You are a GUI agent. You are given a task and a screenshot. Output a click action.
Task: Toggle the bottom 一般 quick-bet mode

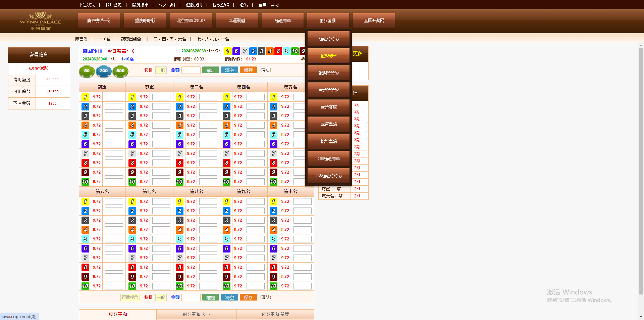[x=161, y=298]
